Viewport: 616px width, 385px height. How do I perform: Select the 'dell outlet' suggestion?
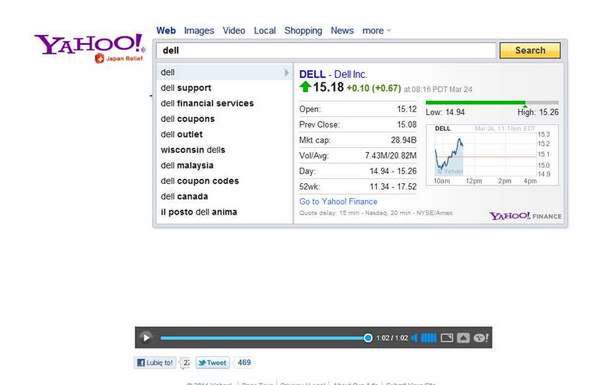tap(224, 134)
